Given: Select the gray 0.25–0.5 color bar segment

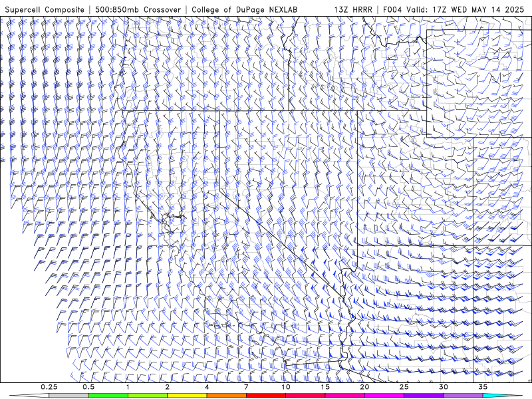Looking at the screenshot, I should [x=68, y=396].
